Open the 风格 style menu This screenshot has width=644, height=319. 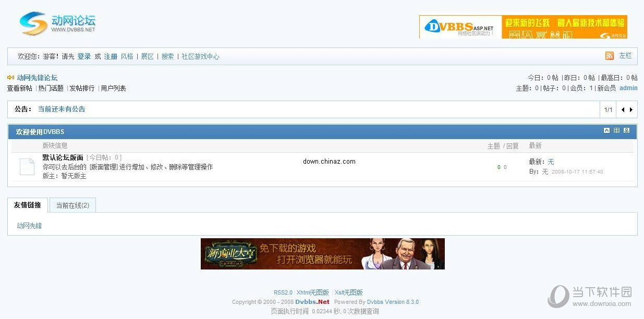coord(127,56)
